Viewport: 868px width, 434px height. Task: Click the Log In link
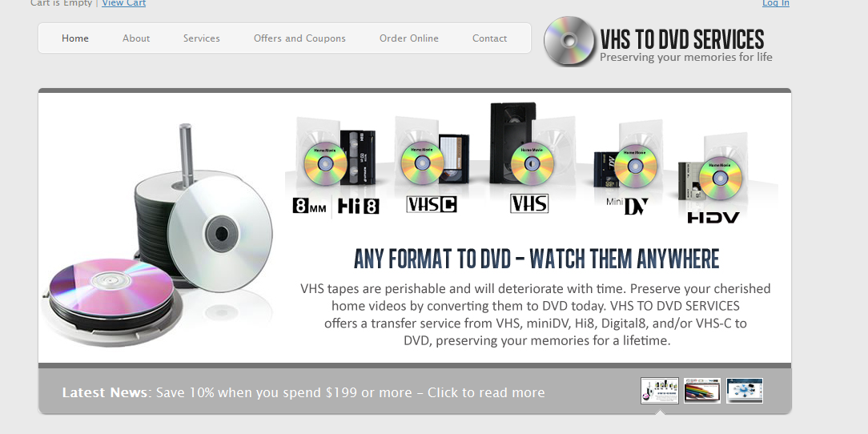click(776, 3)
